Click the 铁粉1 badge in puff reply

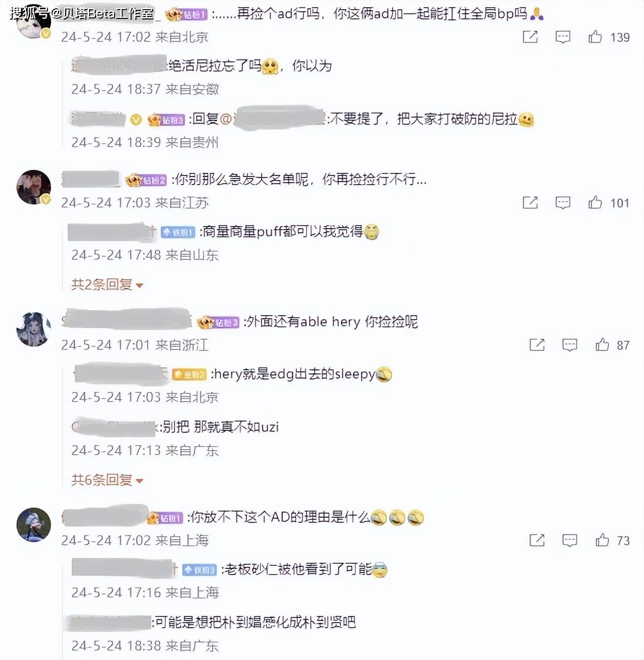(x=178, y=232)
